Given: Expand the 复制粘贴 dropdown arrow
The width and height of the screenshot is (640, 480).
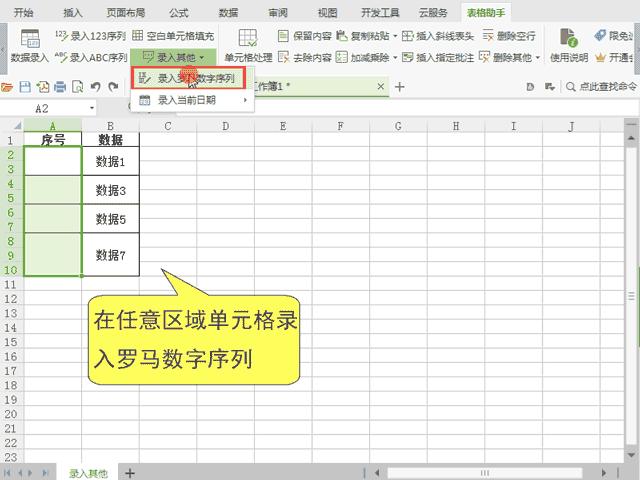Looking at the screenshot, I should [x=395, y=36].
